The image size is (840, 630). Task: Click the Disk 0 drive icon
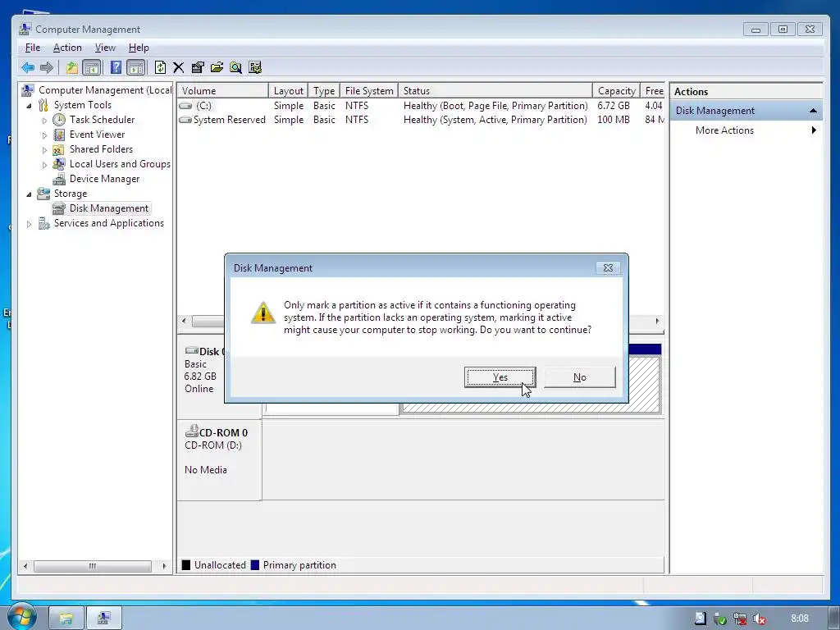(191, 350)
